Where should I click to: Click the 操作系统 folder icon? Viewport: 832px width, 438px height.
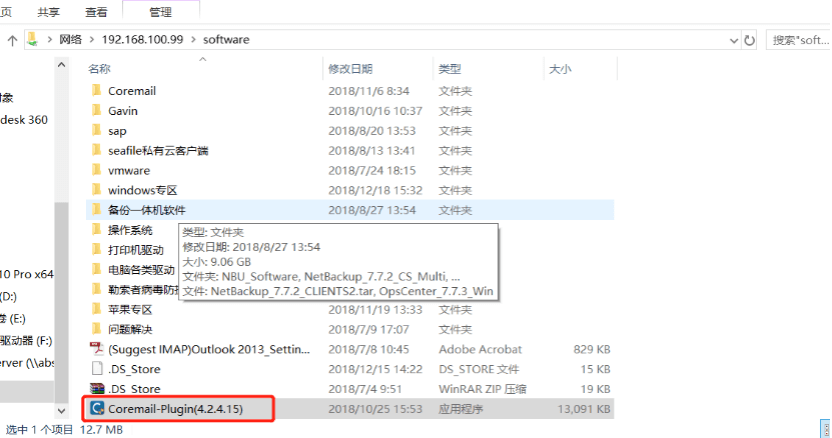tap(97, 229)
